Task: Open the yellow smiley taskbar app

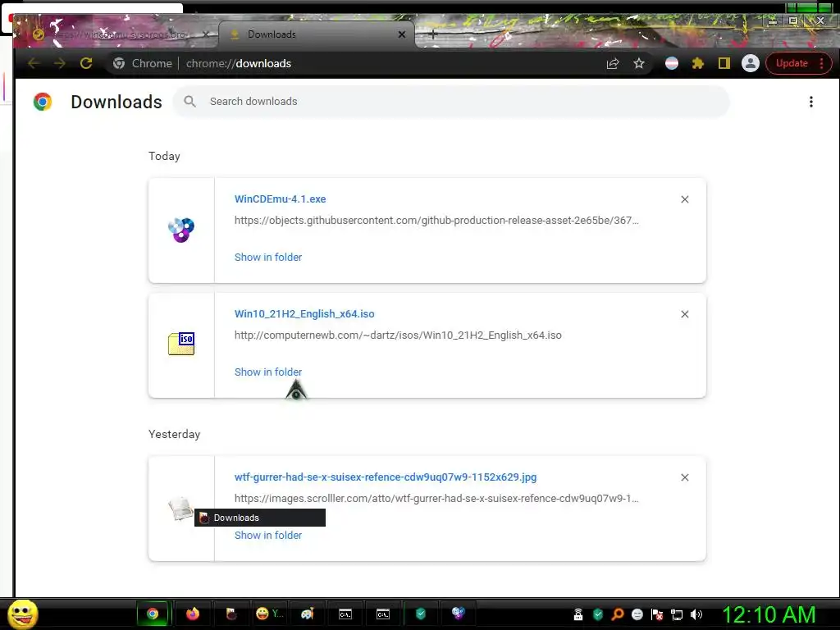Action: [269, 614]
